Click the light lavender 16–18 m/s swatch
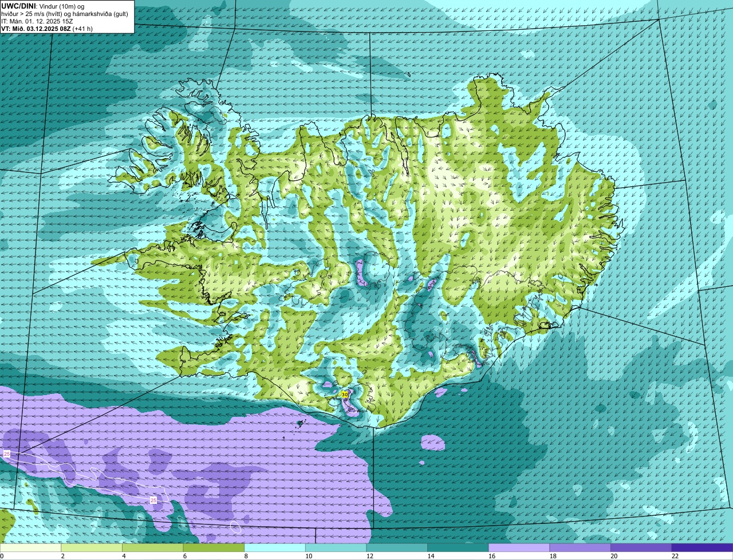This screenshot has width=733, height=560. (519, 548)
